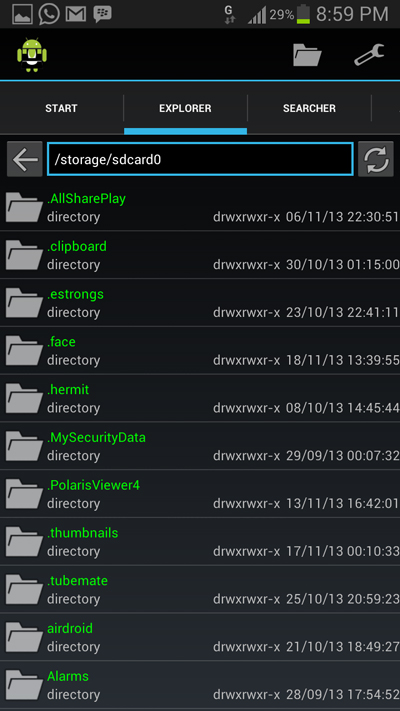Select the EXPLORER tab
The height and width of the screenshot is (711, 400).
point(185,108)
